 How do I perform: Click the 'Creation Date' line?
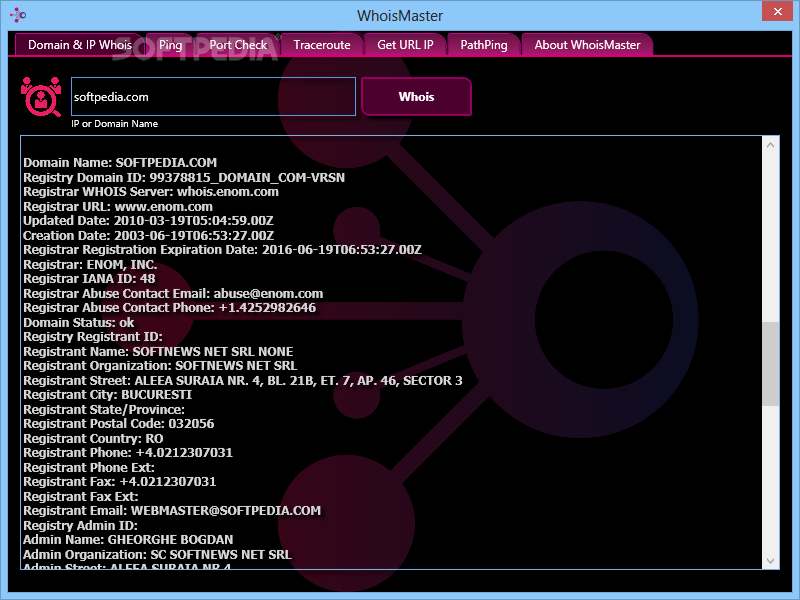148,236
